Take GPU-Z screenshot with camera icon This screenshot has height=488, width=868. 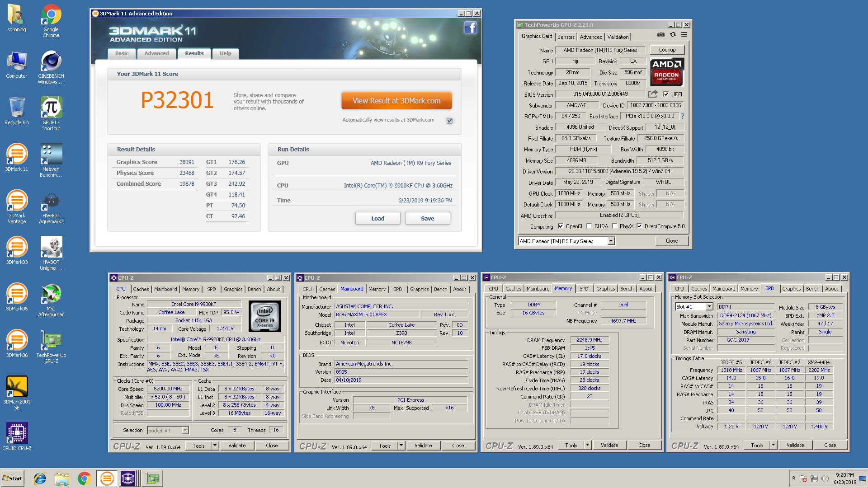[661, 35]
